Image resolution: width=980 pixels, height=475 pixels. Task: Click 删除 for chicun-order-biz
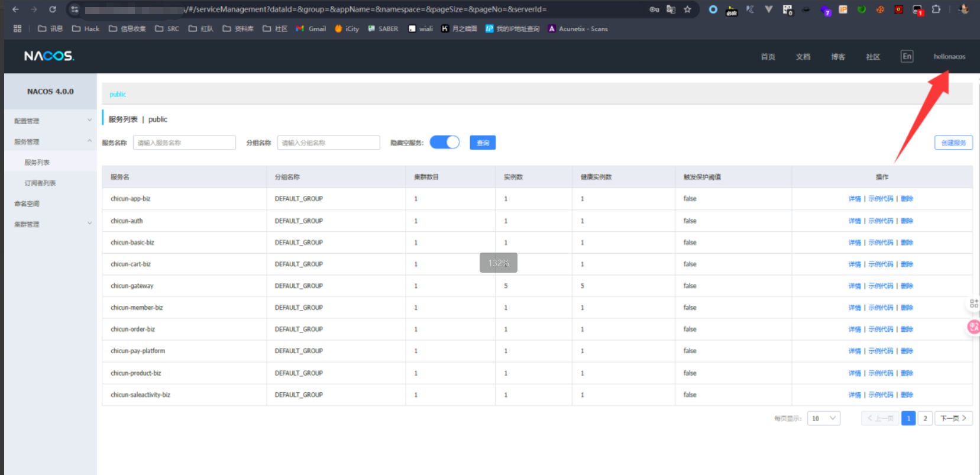pos(907,329)
